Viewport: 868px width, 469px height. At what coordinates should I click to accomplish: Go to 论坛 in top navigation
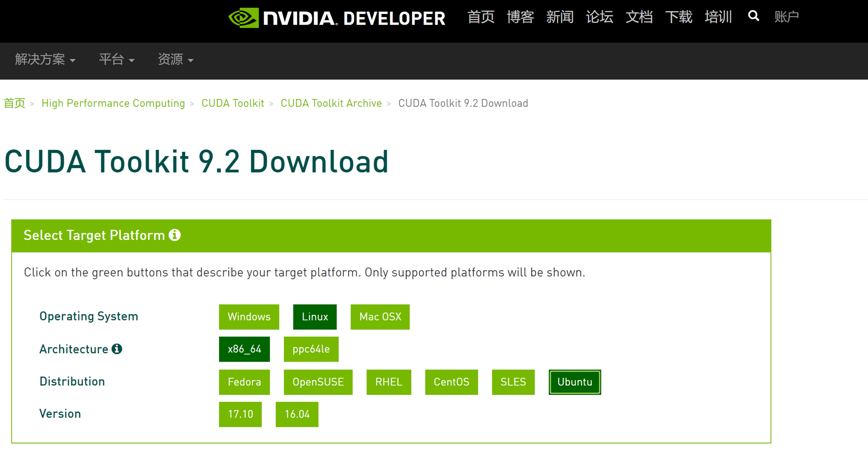point(599,17)
